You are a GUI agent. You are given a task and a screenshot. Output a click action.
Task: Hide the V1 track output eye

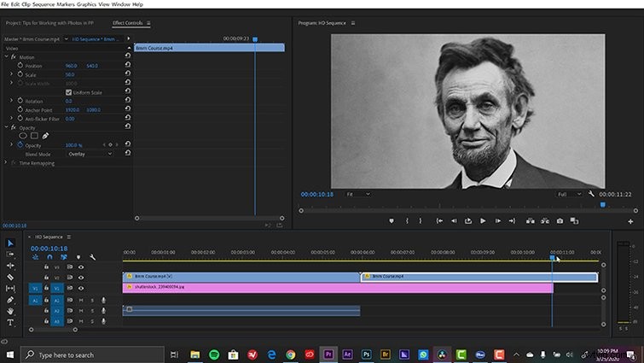(x=81, y=288)
